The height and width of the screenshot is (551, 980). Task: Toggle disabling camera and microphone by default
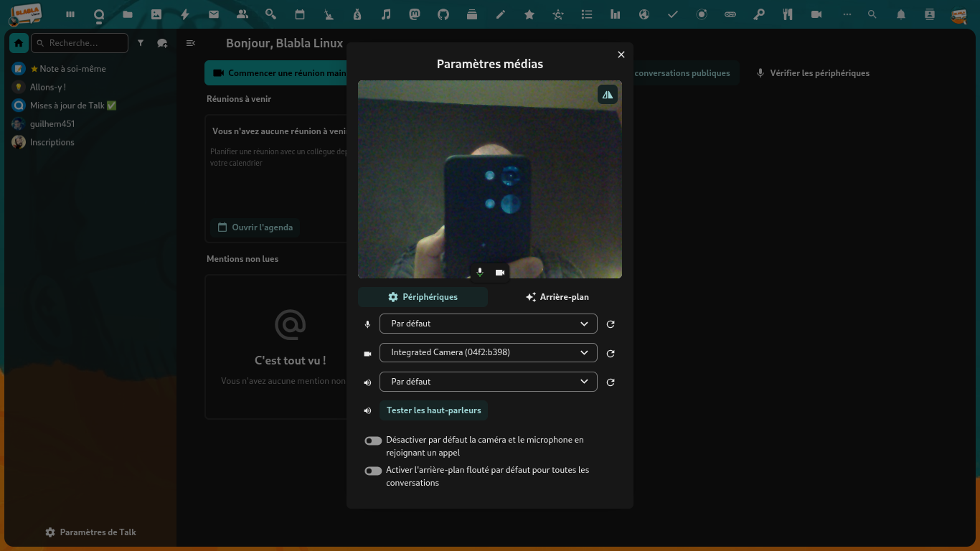[373, 441]
